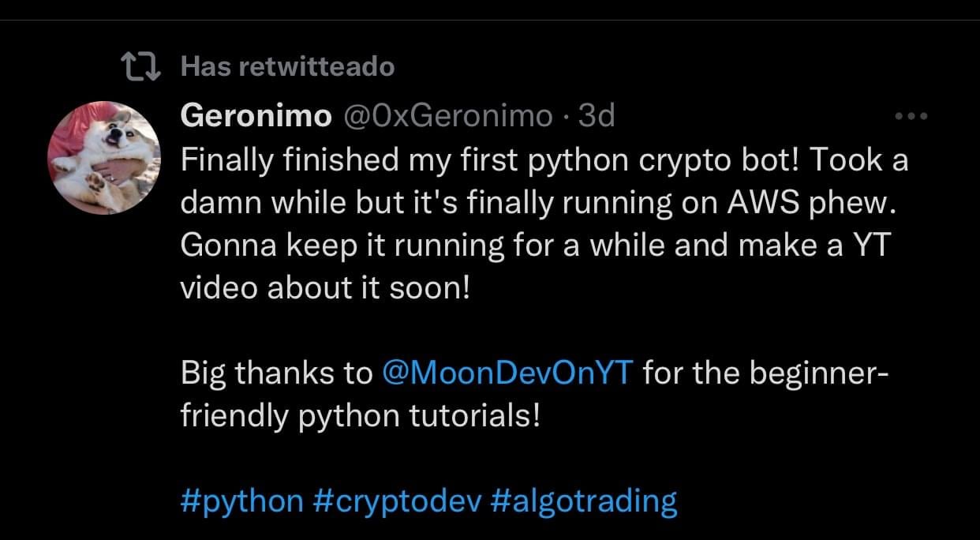980x540 pixels.
Task: Click the "video about it soon!" text
Action: tap(325, 288)
